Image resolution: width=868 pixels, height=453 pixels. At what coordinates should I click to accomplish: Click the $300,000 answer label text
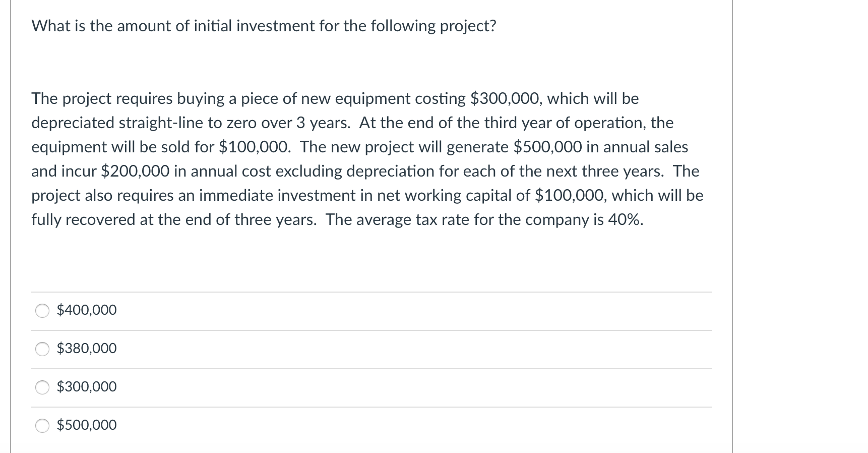[86, 387]
